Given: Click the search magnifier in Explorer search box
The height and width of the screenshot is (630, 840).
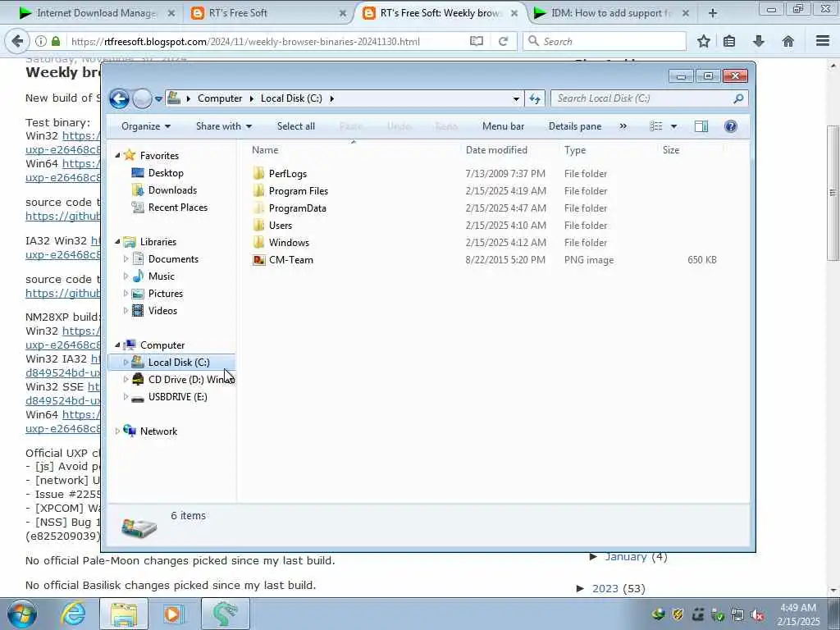Looking at the screenshot, I should (738, 98).
